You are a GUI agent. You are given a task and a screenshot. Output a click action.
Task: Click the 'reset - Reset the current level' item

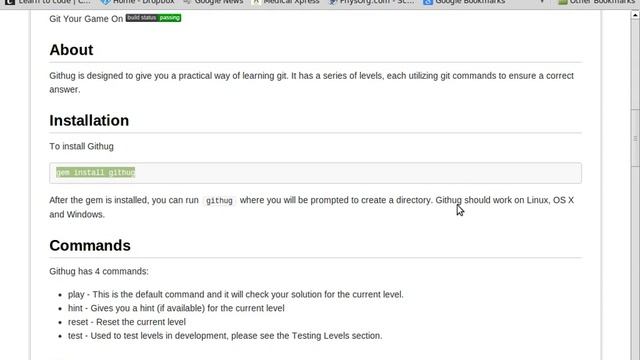tap(127, 322)
